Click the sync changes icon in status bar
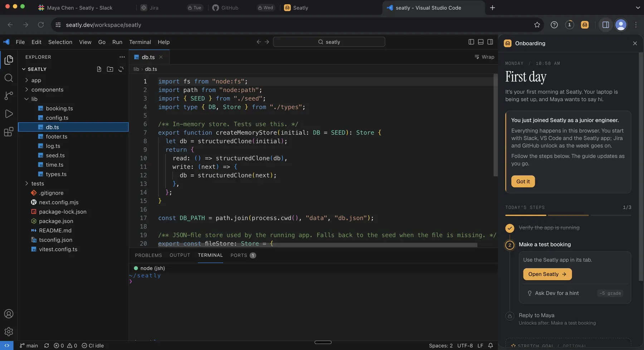Image resolution: width=644 pixels, height=350 pixels. [x=47, y=345]
